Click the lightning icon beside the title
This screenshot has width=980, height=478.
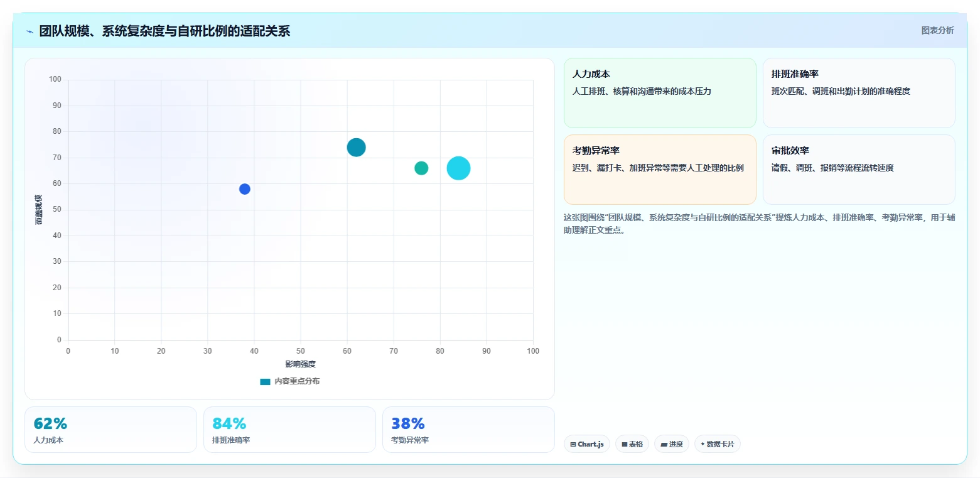[x=30, y=31]
